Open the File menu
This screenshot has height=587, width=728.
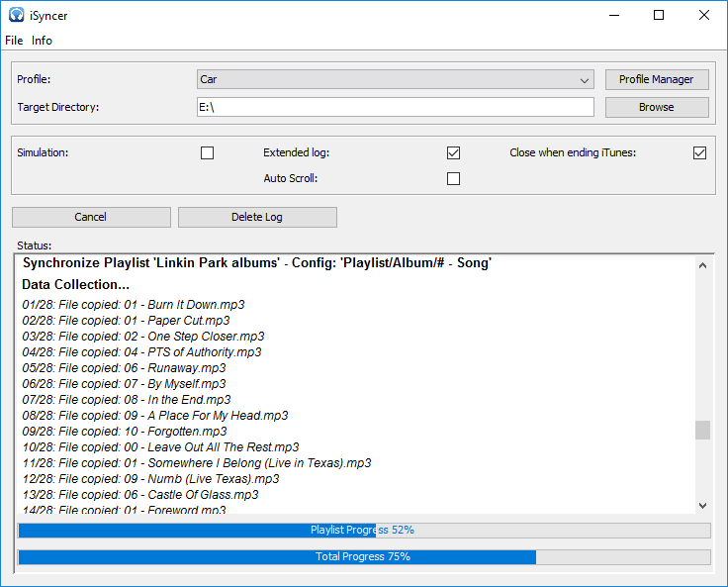click(14, 41)
